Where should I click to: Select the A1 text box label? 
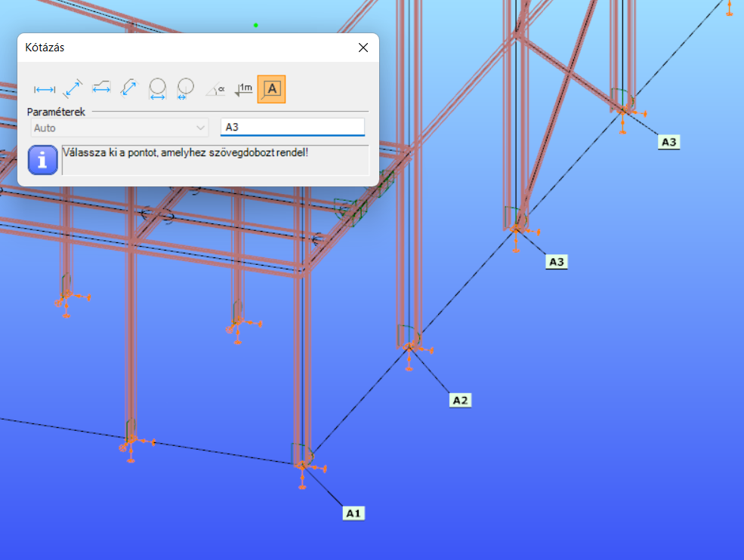(x=353, y=513)
